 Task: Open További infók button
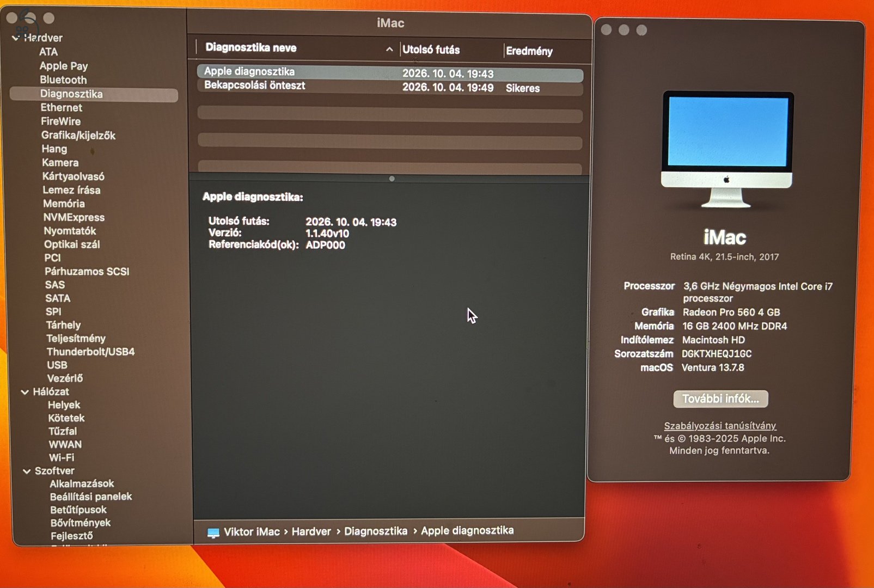pyautogui.click(x=720, y=399)
